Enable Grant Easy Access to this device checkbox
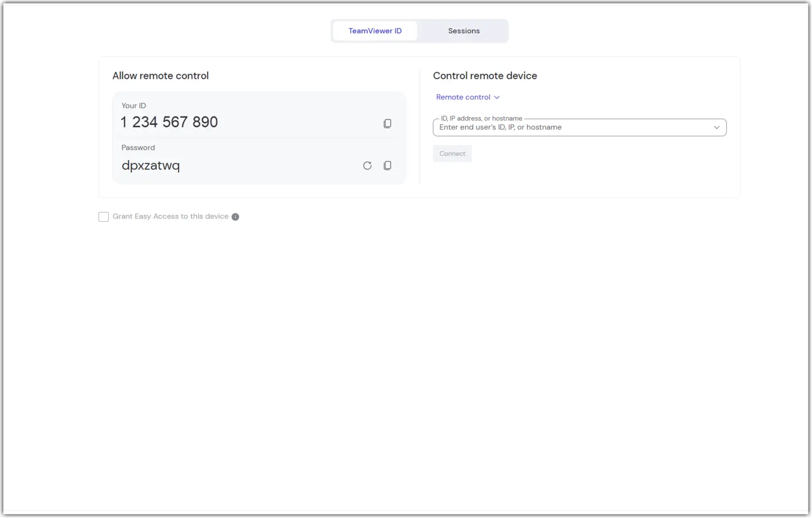This screenshot has height=518, width=812. point(104,217)
